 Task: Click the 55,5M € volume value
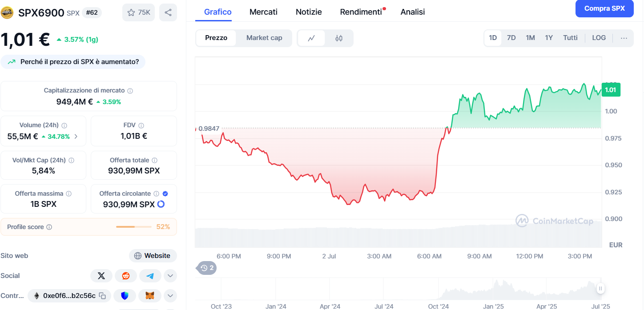[x=23, y=137]
